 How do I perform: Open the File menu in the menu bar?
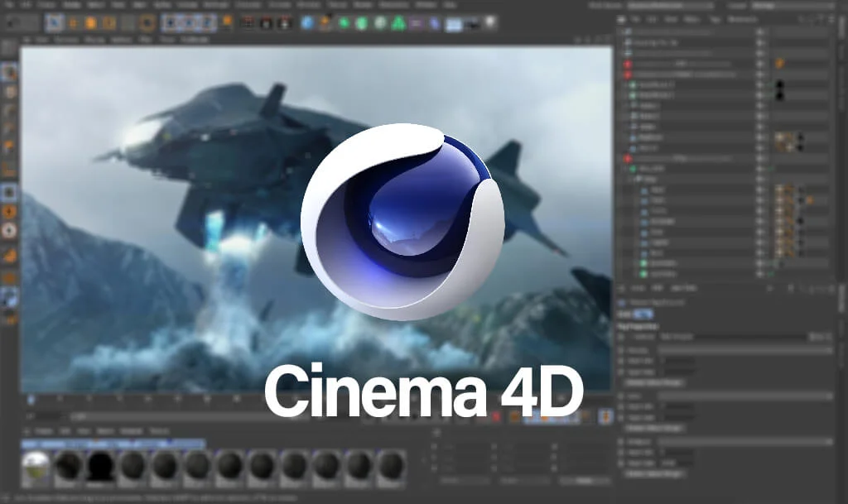[x=10, y=4]
